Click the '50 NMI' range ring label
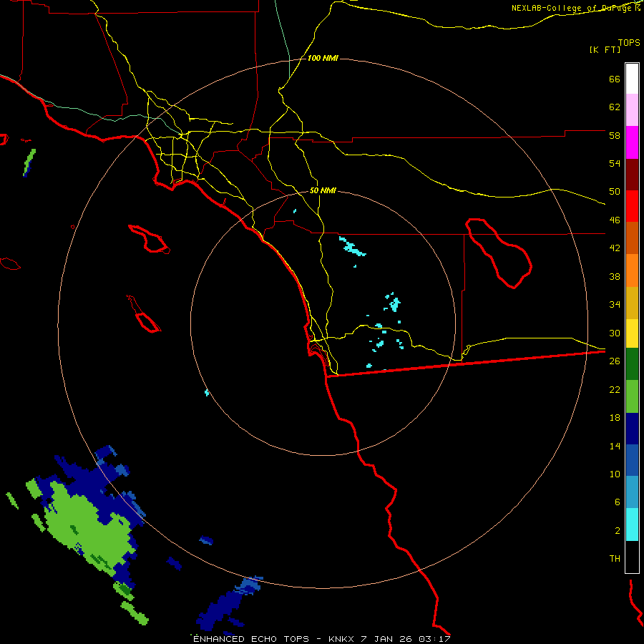Viewport: 644px width, 644px height. (x=323, y=190)
